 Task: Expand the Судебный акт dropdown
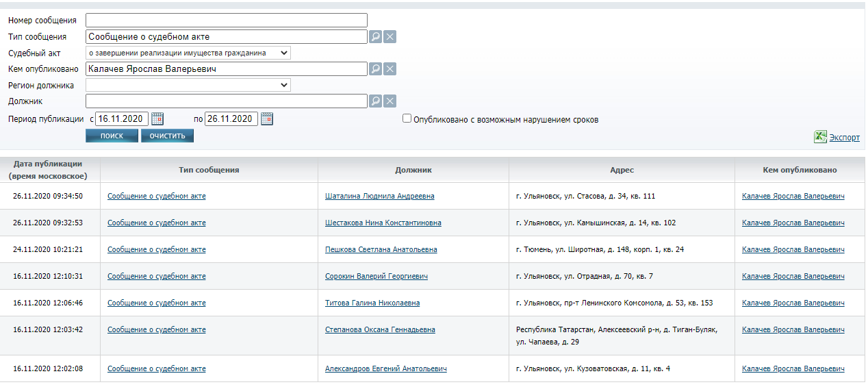[188, 53]
